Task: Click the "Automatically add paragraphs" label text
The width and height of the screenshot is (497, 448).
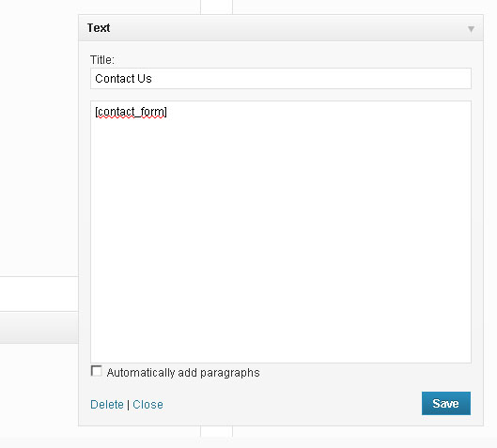Action: click(183, 373)
